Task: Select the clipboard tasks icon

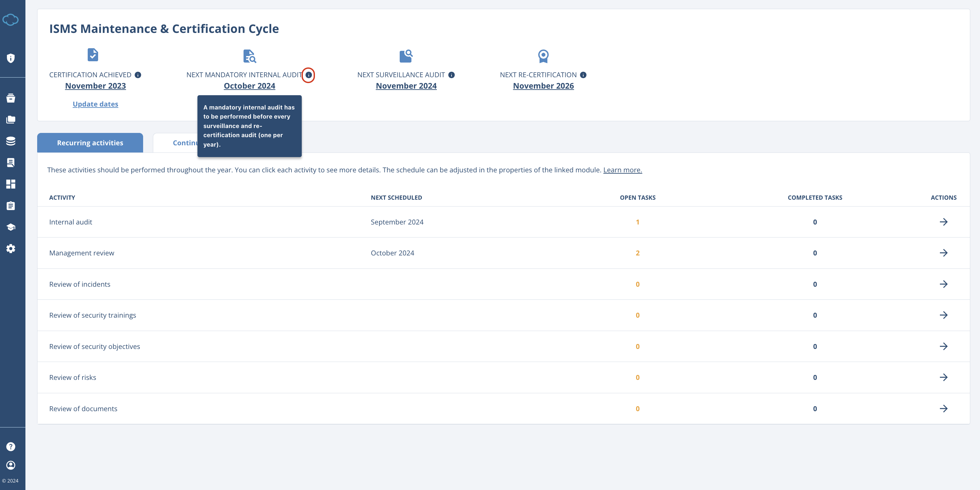Action: point(11,206)
